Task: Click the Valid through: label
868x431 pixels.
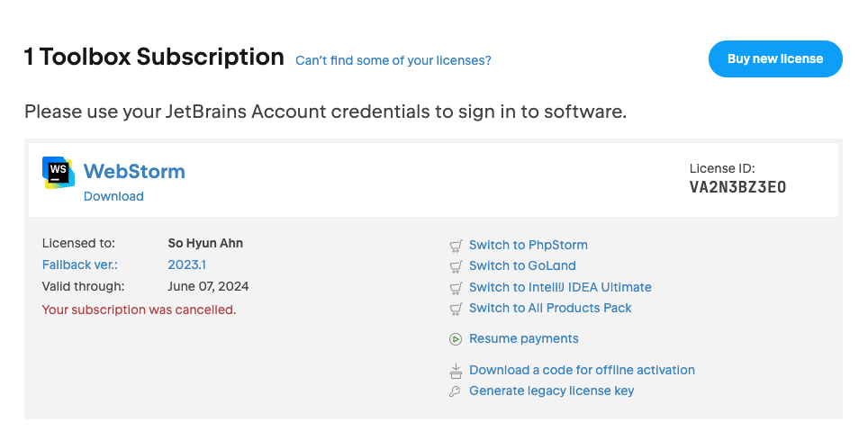Action: [83, 287]
